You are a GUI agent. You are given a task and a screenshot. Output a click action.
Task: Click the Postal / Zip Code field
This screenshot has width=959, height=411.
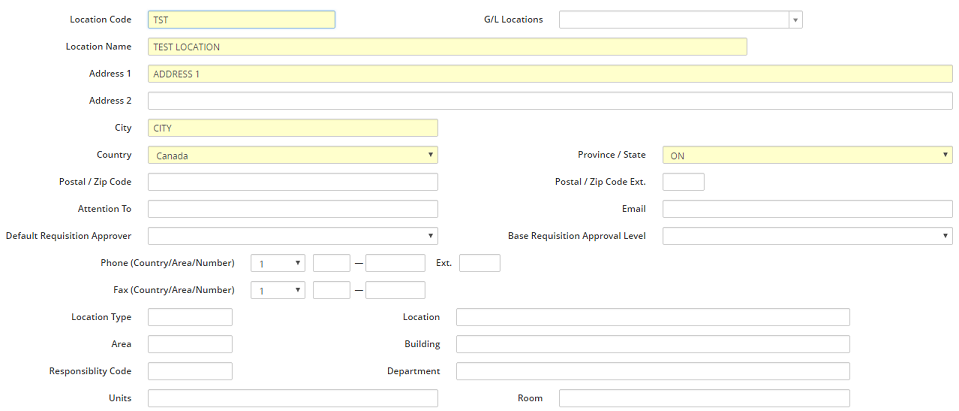pos(292,182)
